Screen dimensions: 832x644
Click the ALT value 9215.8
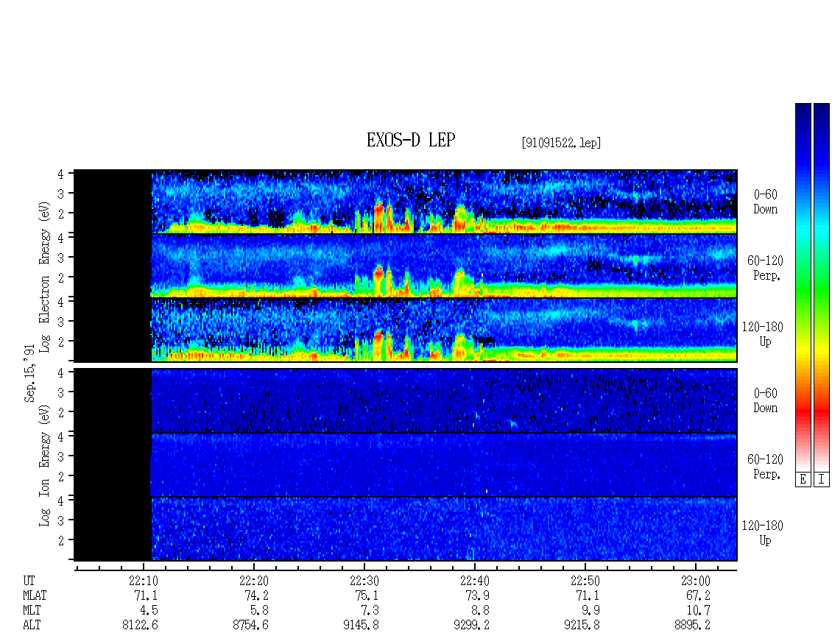coord(582,625)
